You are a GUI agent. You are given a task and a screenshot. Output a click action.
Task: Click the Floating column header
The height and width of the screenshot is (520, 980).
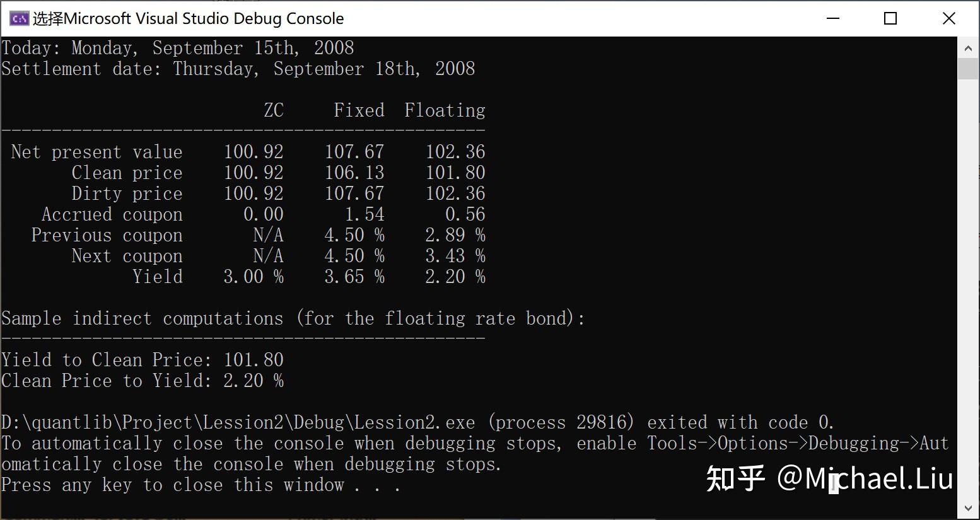tap(445, 110)
